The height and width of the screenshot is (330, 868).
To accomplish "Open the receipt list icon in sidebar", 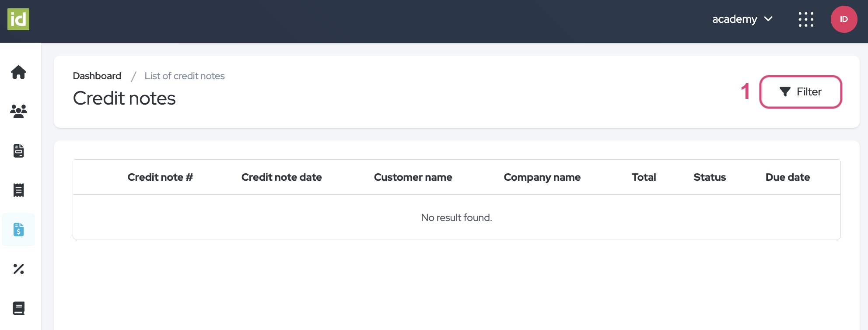I will [x=18, y=190].
